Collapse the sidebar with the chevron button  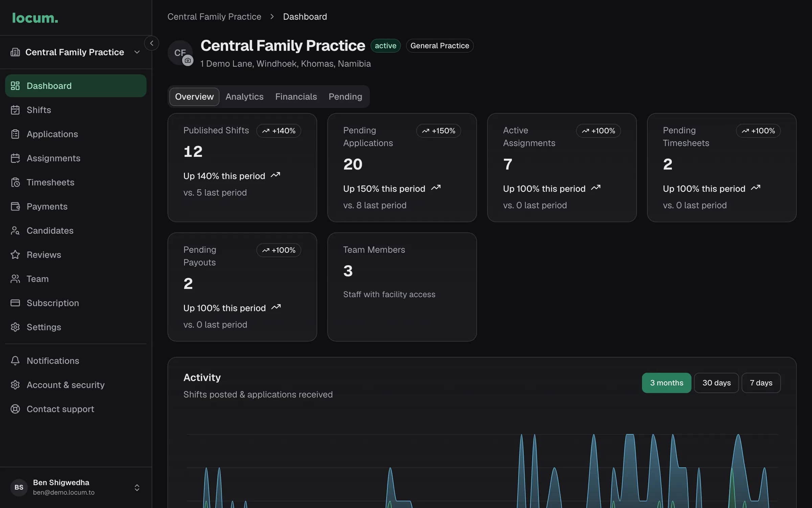[152, 43]
